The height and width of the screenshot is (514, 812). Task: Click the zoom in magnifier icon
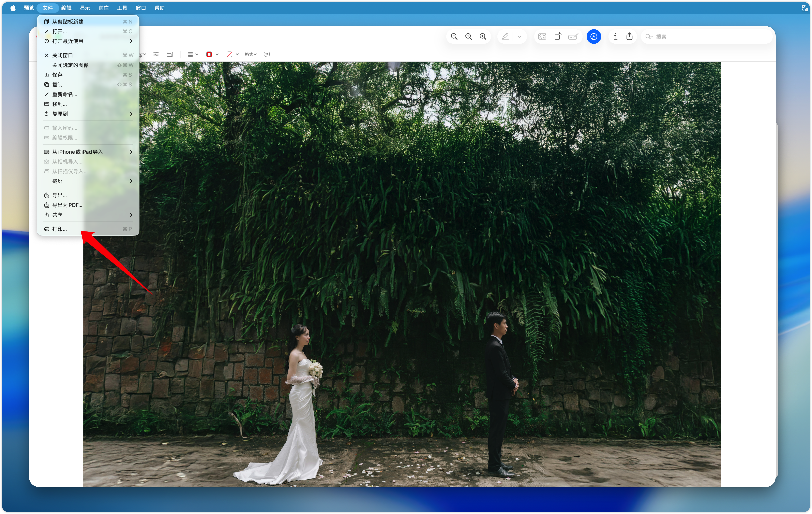[x=483, y=37]
